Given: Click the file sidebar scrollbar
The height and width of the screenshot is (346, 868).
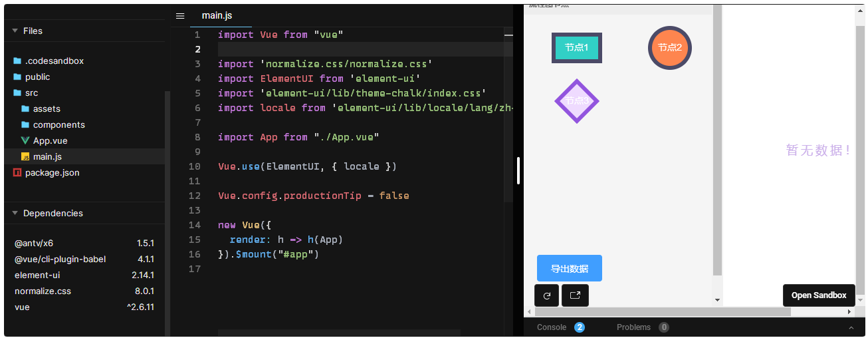Looking at the screenshot, I should pos(167,213).
